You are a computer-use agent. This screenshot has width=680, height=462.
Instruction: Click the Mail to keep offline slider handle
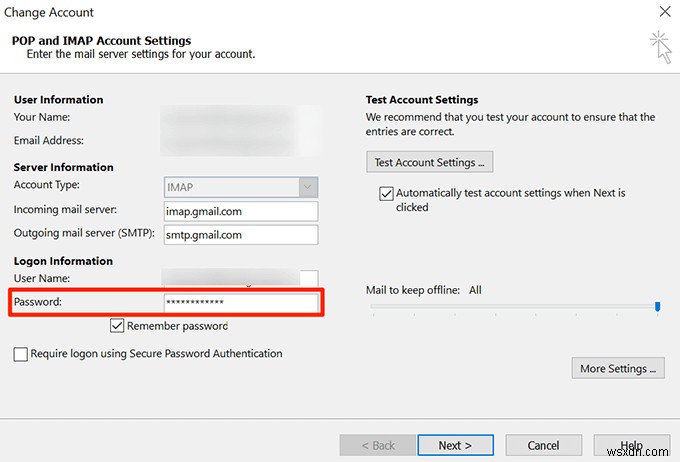click(x=657, y=307)
